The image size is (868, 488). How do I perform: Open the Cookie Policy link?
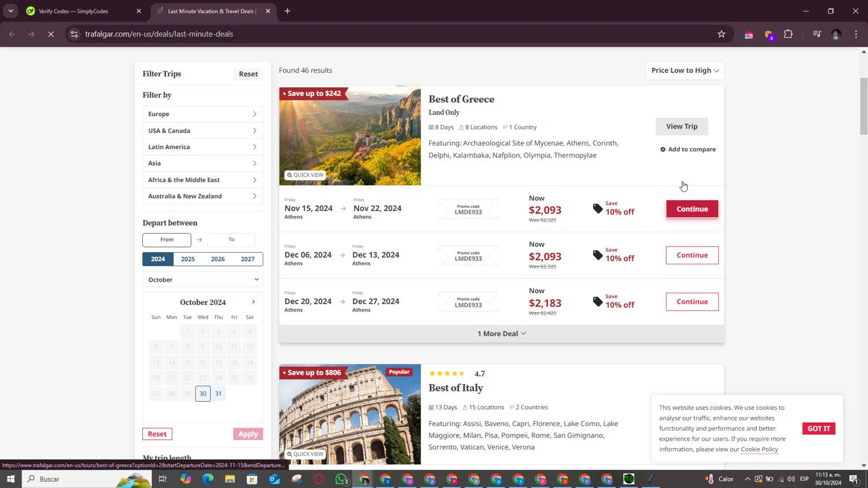coord(759,449)
